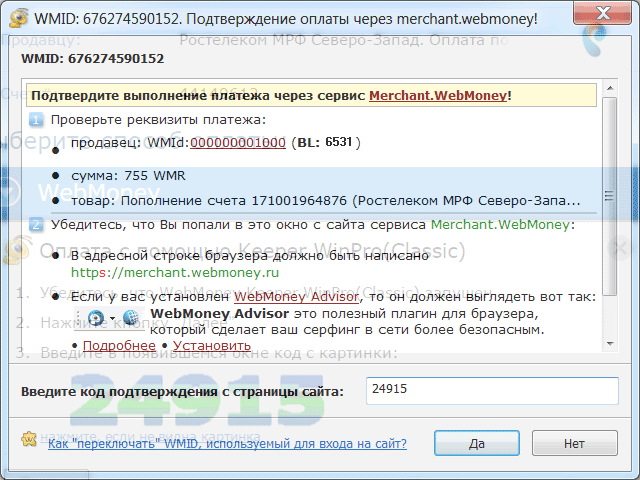Click the товар: Пополнение счета 171001964876 line
The height and width of the screenshot is (480, 640).
pyautogui.click(x=325, y=201)
